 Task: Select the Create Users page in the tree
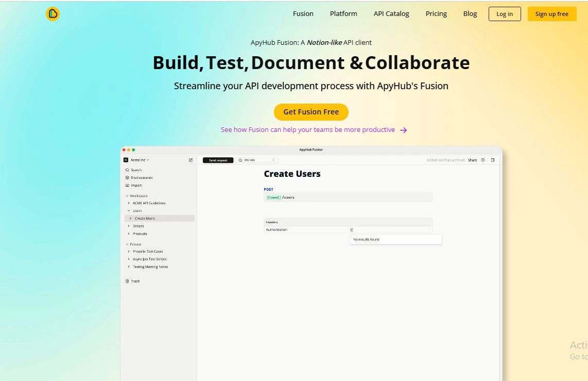pos(160,219)
